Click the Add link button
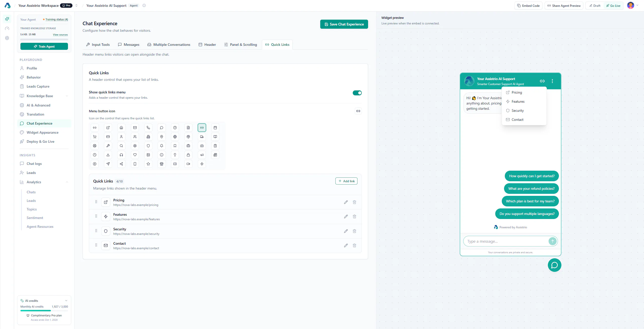The image size is (644, 329). click(346, 181)
